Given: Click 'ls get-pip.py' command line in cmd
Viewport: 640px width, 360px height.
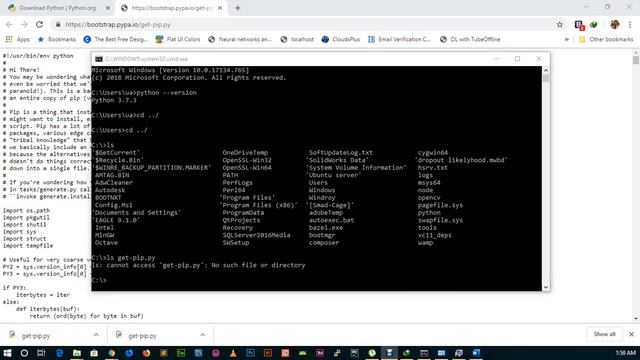Looking at the screenshot, I should tap(124, 258).
